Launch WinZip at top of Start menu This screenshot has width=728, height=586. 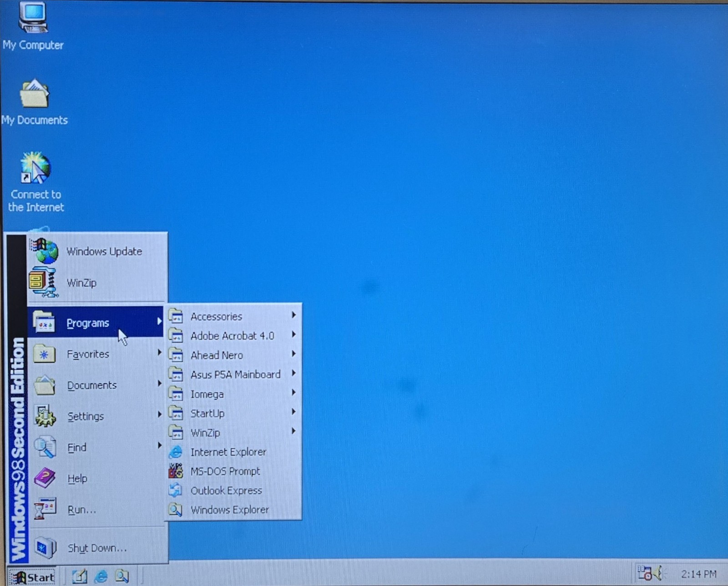point(97,283)
